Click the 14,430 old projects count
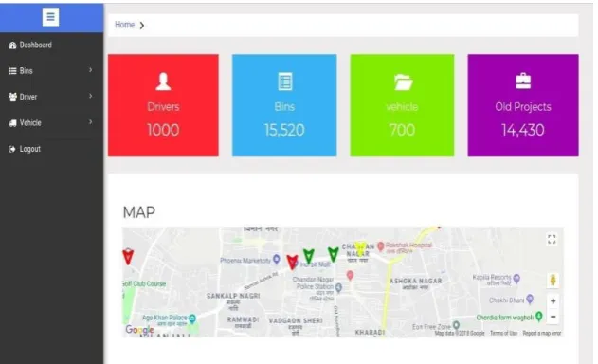 pos(523,130)
